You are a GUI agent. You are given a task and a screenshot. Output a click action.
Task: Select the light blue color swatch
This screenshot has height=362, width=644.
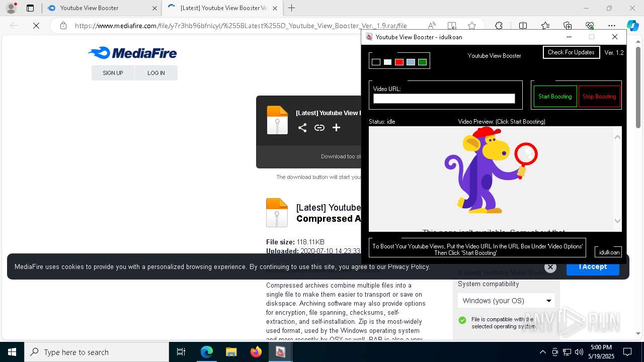point(411,62)
